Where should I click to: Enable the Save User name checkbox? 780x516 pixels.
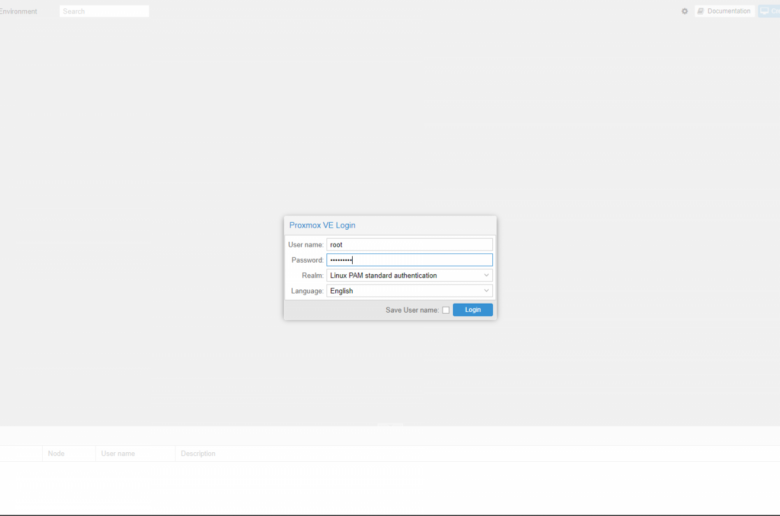coord(446,310)
